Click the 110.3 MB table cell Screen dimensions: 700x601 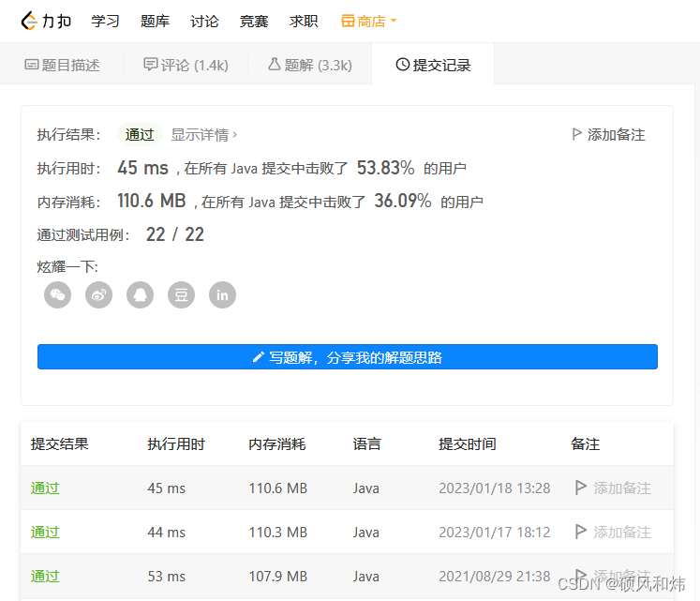pyautogui.click(x=278, y=533)
